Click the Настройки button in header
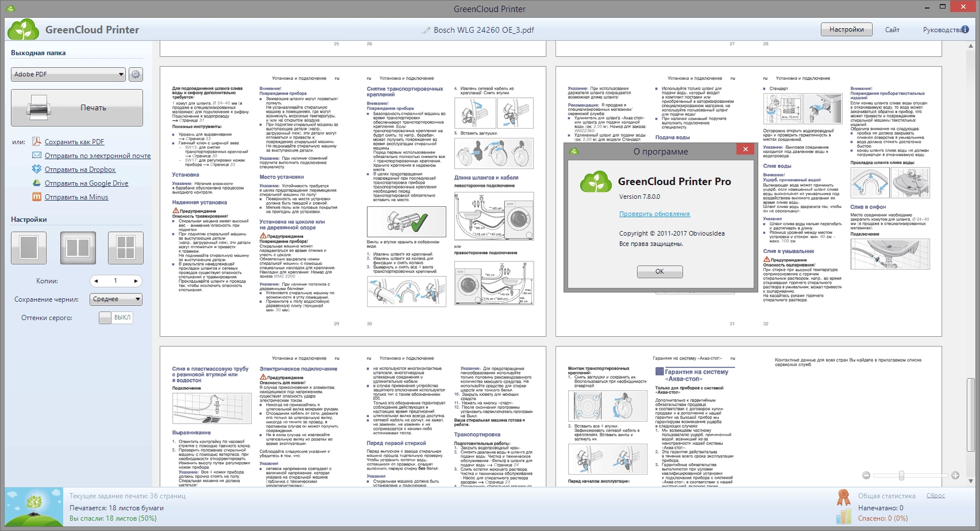The height and width of the screenshot is (531, 980). (x=847, y=29)
